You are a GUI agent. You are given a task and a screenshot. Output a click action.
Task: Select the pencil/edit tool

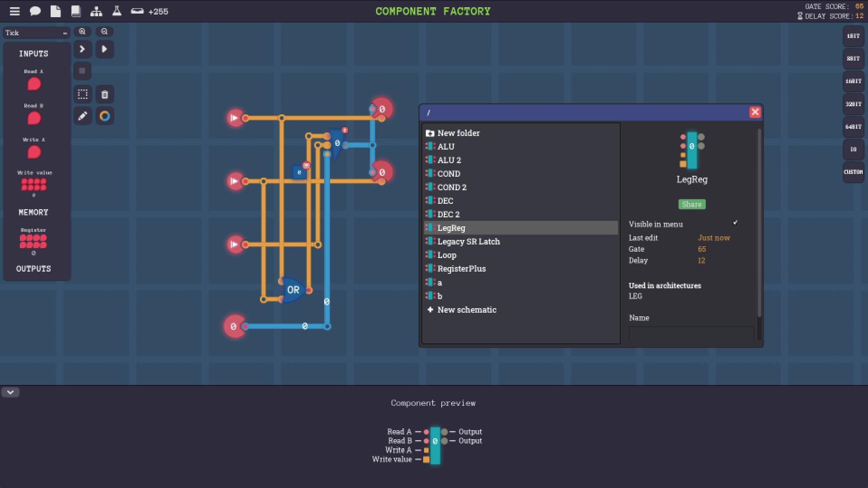point(82,116)
